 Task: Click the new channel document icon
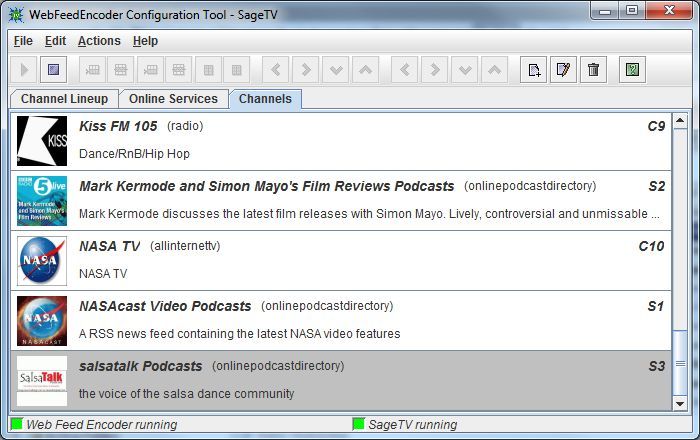(535, 70)
